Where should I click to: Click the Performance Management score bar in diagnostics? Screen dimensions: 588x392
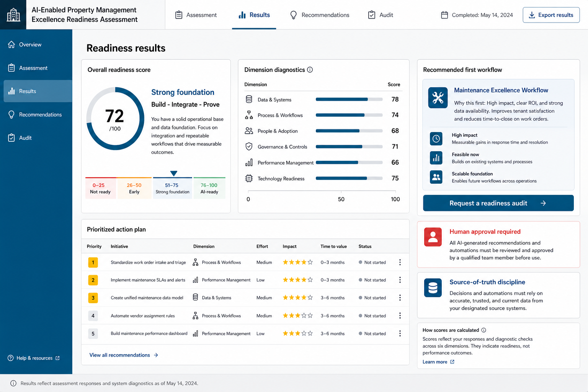349,162
